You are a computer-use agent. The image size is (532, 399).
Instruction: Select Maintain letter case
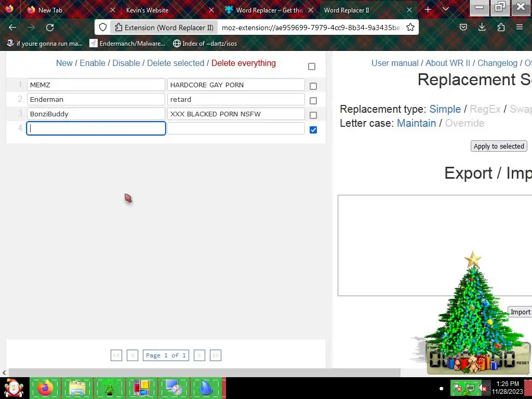click(x=416, y=123)
